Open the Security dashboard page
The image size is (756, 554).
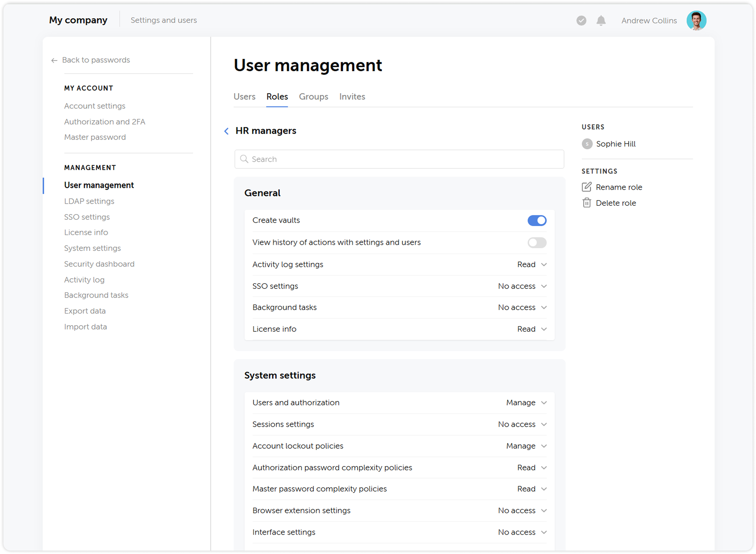click(x=99, y=264)
